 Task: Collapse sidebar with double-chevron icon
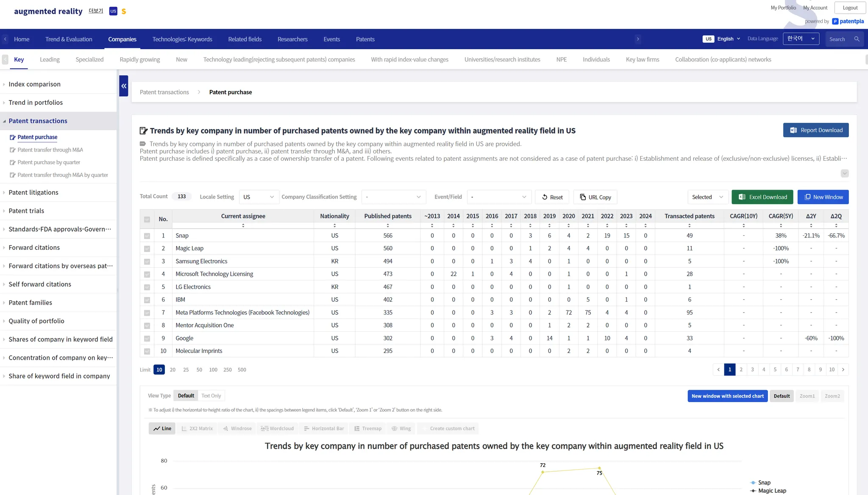[124, 86]
